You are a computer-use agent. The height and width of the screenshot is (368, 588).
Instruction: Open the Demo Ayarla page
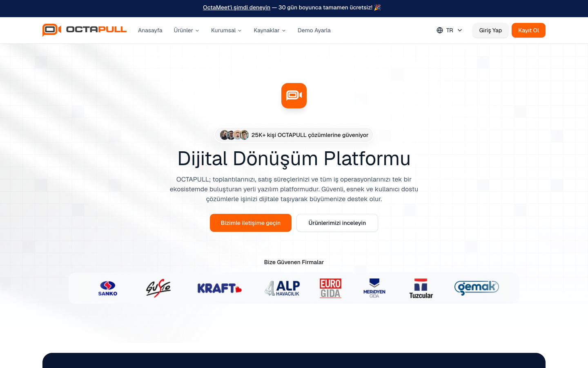click(x=314, y=30)
